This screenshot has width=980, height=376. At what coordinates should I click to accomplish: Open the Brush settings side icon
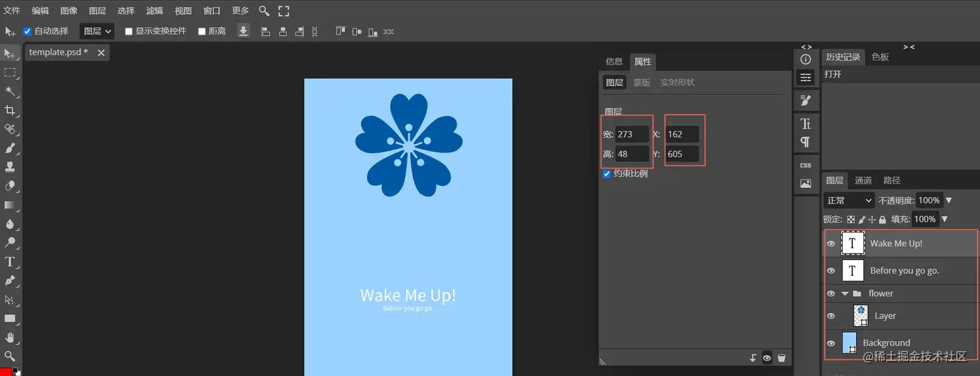pos(806,100)
